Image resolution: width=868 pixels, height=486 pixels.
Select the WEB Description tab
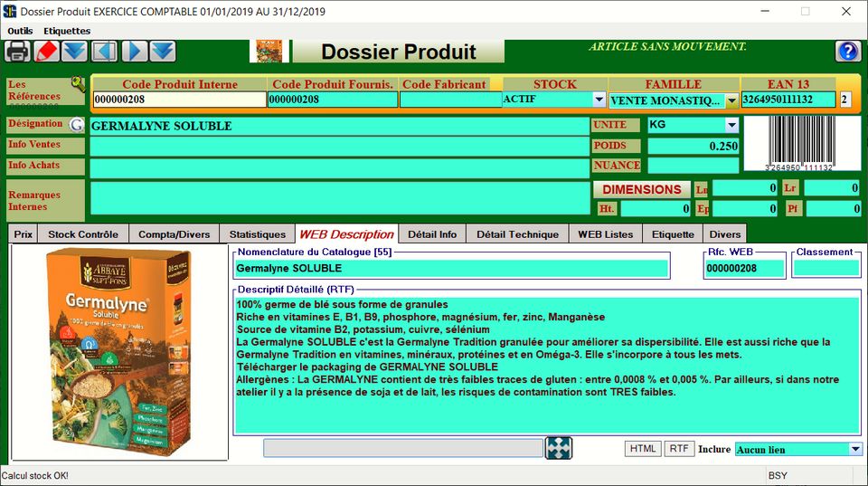click(x=346, y=233)
